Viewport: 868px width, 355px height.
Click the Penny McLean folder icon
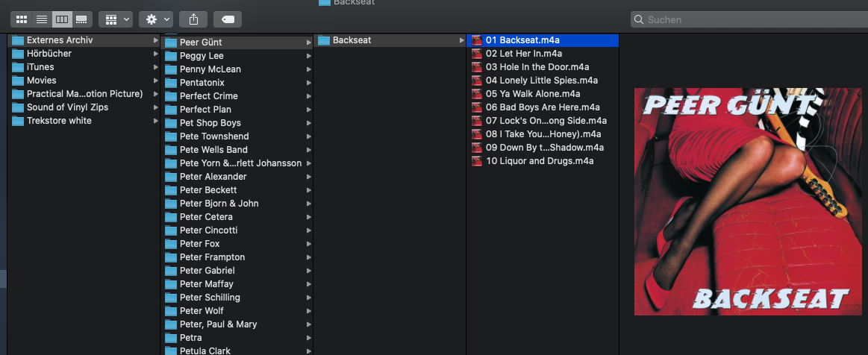click(x=170, y=69)
